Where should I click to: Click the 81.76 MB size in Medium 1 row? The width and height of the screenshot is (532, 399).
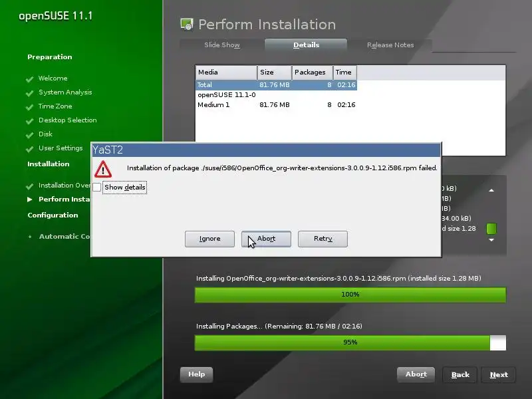click(x=275, y=105)
